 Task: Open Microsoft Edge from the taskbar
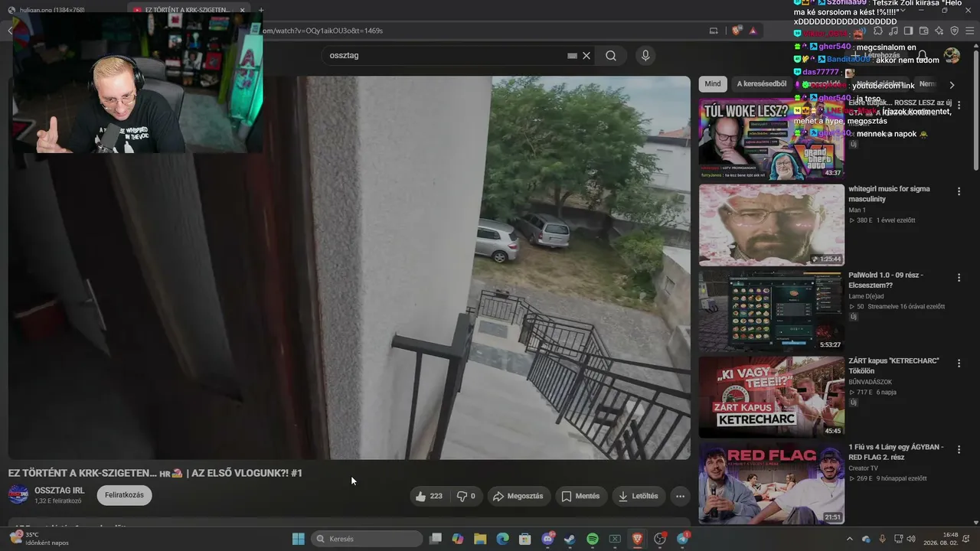click(502, 539)
